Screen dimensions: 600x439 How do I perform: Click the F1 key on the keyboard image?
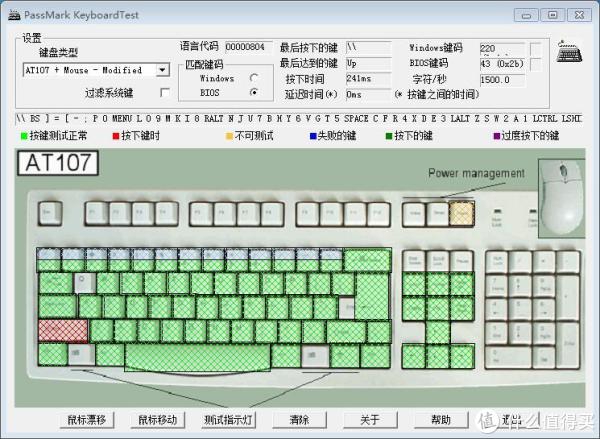click(96, 213)
